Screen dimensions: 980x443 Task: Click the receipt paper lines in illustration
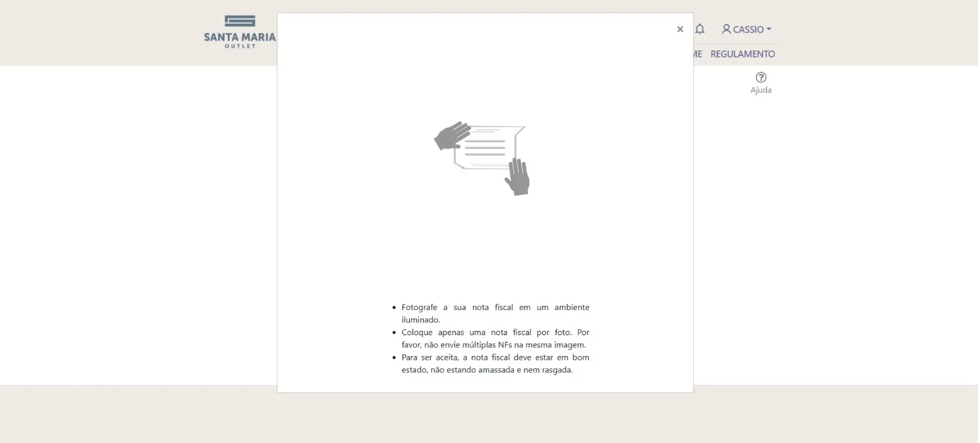[x=485, y=148]
